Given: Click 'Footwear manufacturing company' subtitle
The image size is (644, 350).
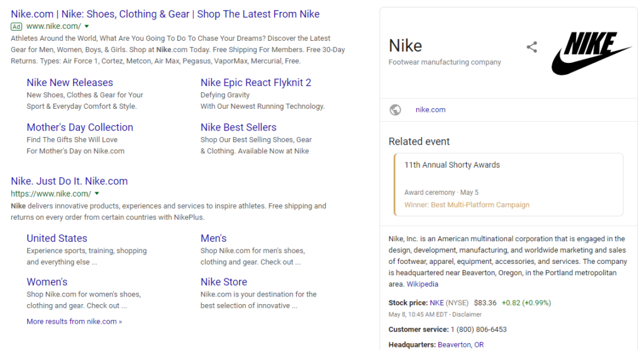Looking at the screenshot, I should [x=445, y=62].
